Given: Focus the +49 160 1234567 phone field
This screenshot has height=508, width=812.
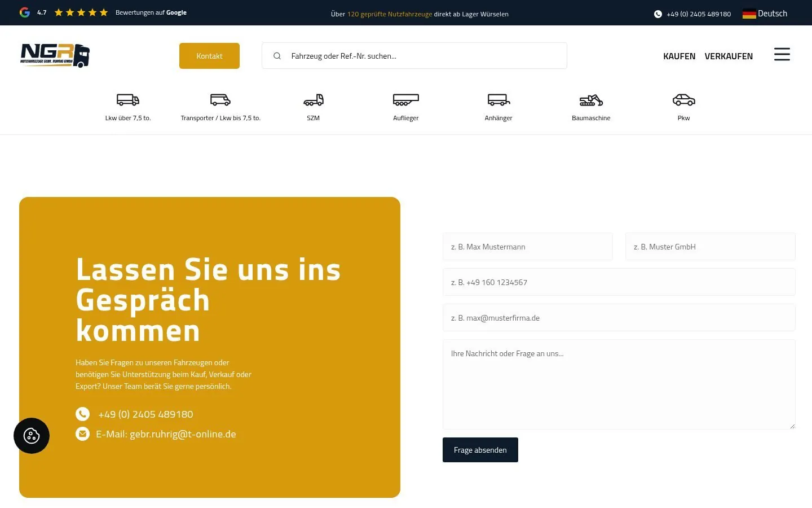Looking at the screenshot, I should (619, 282).
